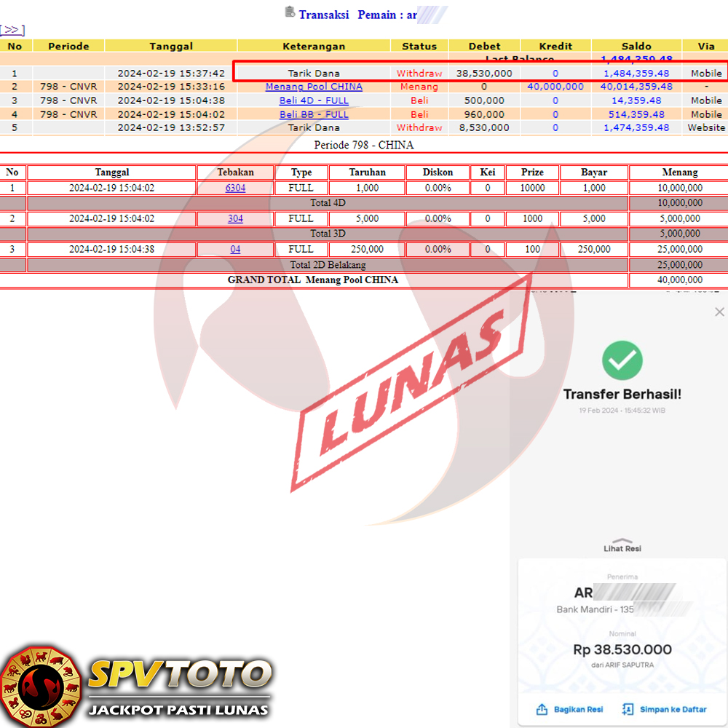Image resolution: width=728 pixels, height=728 pixels.
Task: Open the Beli BB - FULL link
Action: 314,114
